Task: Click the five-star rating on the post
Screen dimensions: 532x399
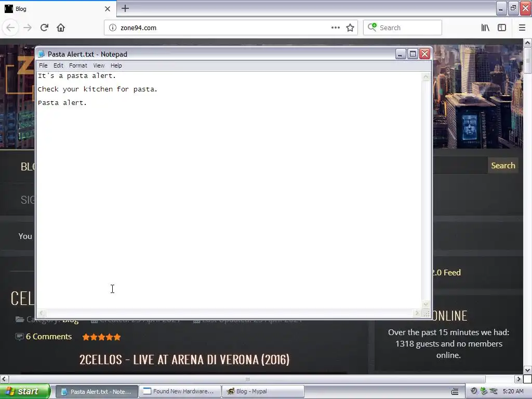Action: 101,337
